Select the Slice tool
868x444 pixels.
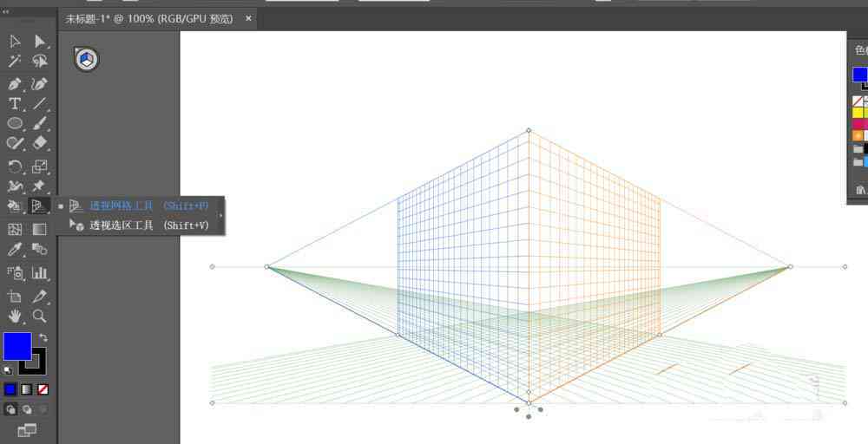point(40,297)
